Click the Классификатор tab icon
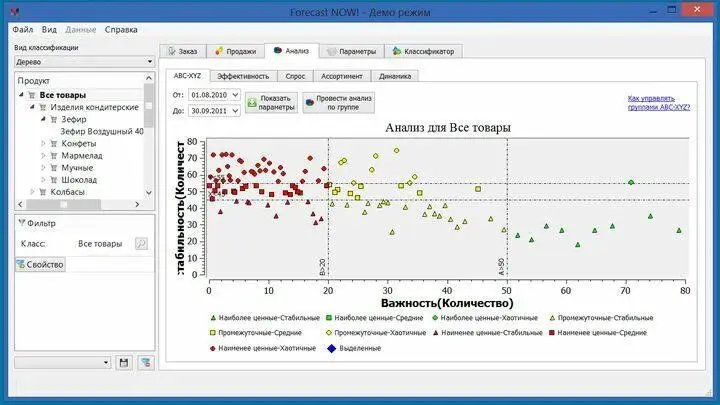Viewport: 720px width, 405px height. [x=397, y=51]
